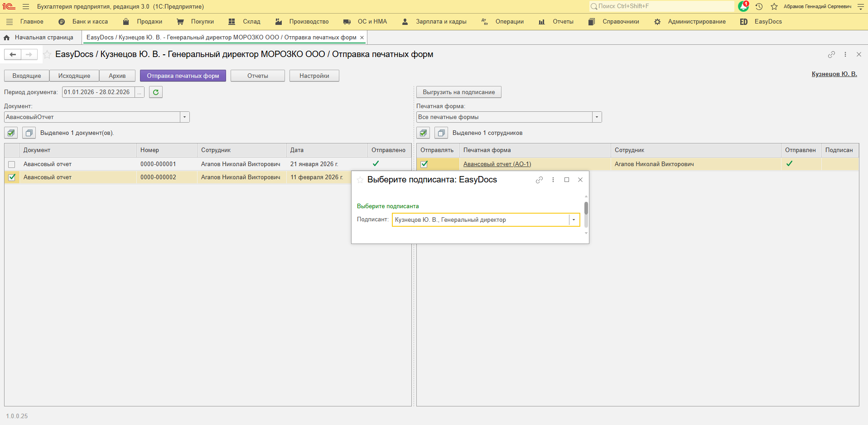Expand the Печатная форма dropdown

click(x=597, y=117)
